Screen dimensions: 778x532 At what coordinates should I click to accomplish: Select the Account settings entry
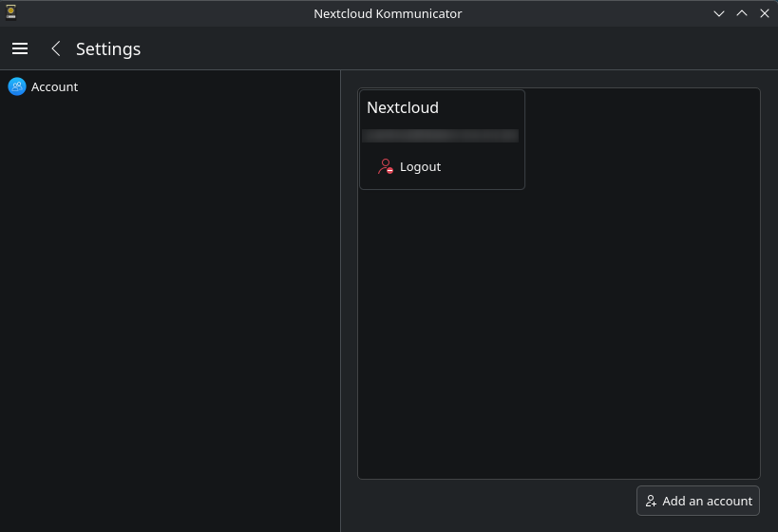(170, 86)
